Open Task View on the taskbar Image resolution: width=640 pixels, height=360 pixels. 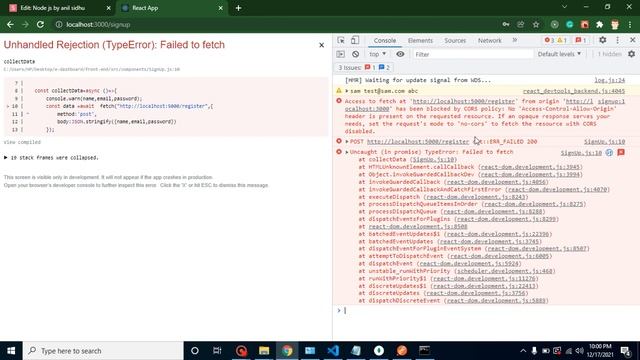pyautogui.click(x=217, y=351)
